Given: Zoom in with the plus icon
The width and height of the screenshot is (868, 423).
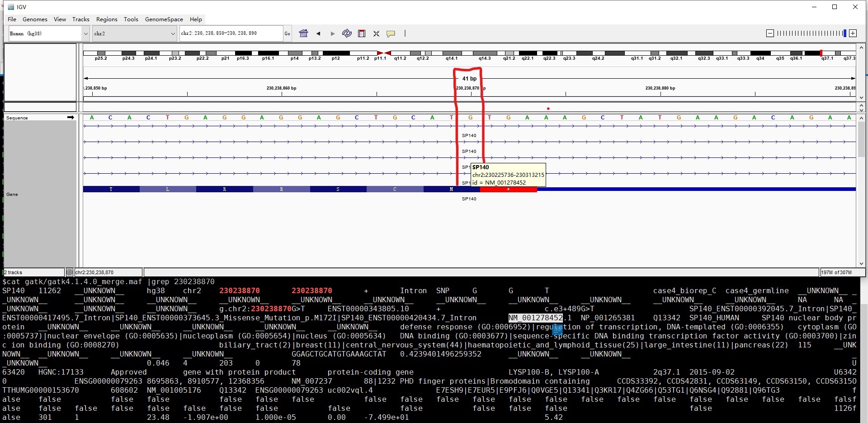Looking at the screenshot, I should (x=853, y=33).
